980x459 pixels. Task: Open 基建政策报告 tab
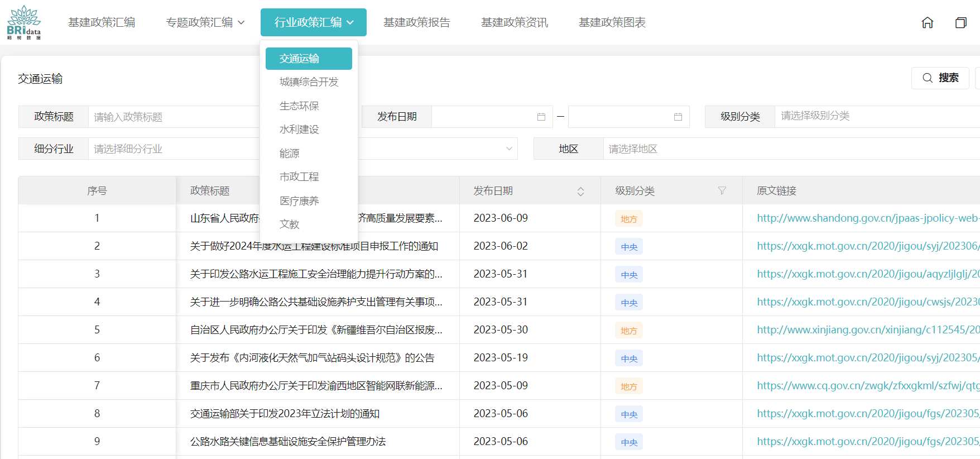[417, 22]
